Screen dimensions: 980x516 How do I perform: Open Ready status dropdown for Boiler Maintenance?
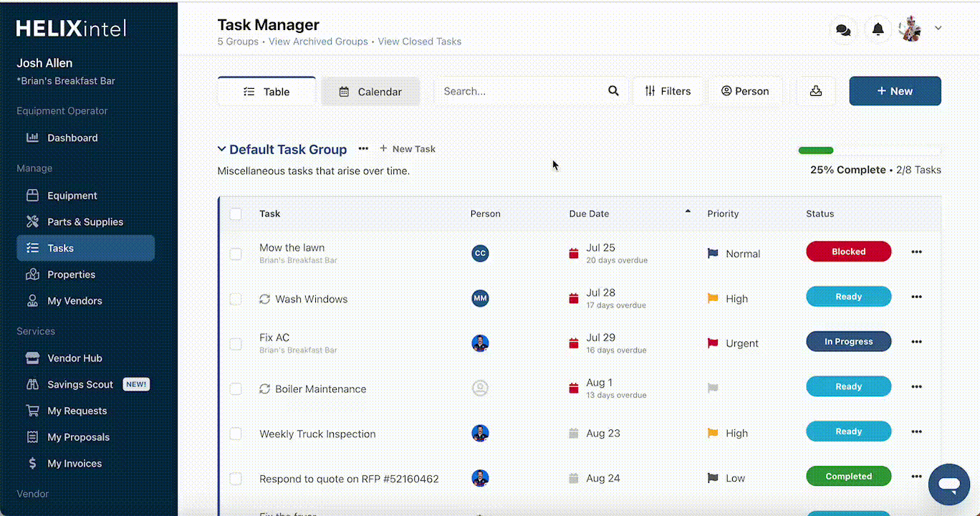[x=849, y=386]
